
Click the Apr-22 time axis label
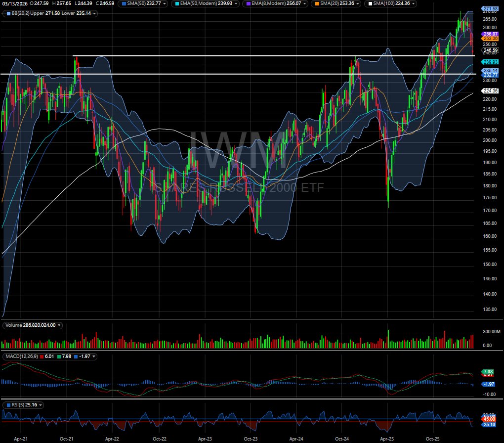112,439
